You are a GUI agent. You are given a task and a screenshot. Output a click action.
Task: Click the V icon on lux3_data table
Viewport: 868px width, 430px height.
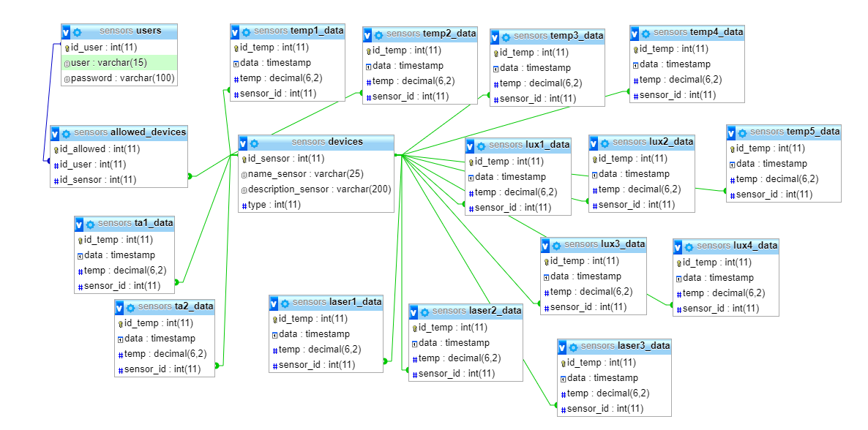click(x=546, y=245)
